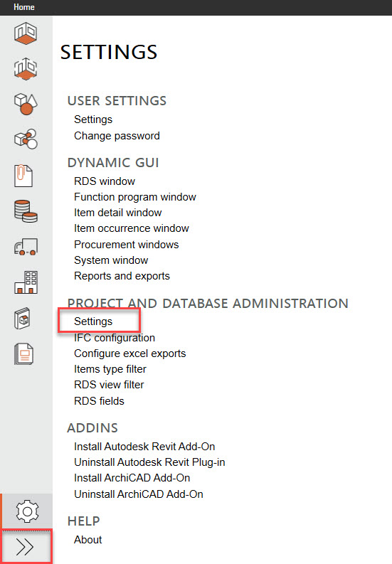The image size is (392, 564).
Task: Open RDS window settings
Action: coord(105,181)
